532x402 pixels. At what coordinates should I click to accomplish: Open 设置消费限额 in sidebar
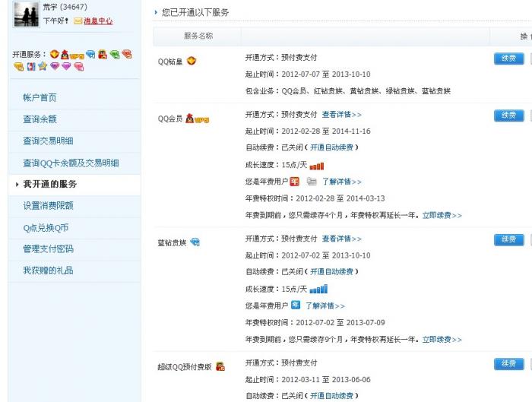click(48, 206)
